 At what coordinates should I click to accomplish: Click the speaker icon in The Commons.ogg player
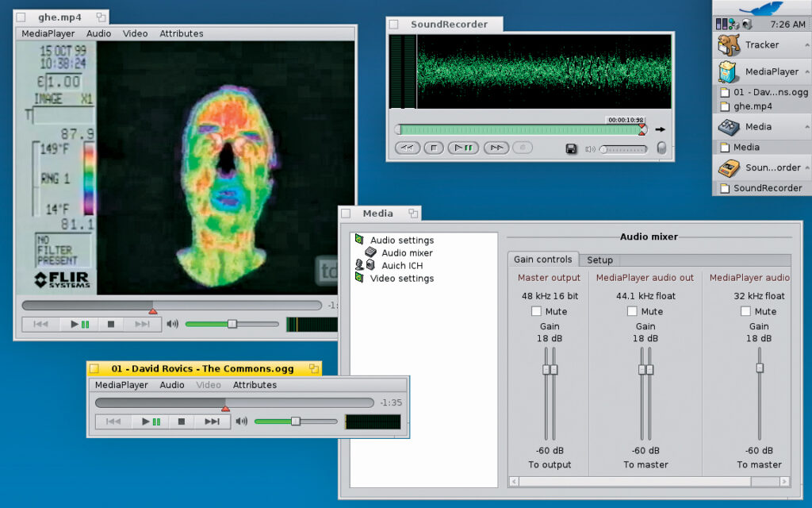coord(241,421)
